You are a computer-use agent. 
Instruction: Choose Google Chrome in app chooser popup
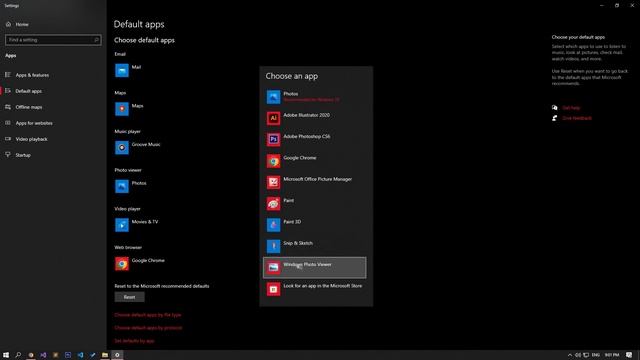click(314, 161)
